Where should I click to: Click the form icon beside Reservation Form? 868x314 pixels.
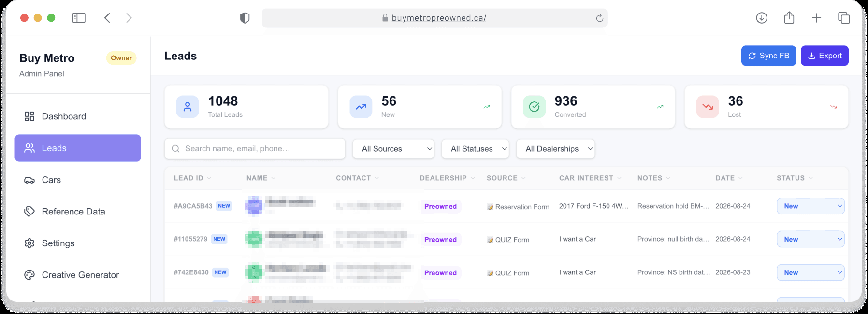coord(490,207)
